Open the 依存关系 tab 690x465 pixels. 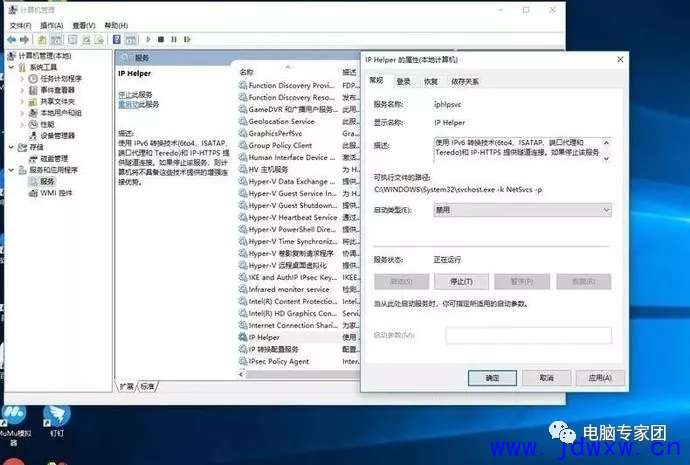465,81
